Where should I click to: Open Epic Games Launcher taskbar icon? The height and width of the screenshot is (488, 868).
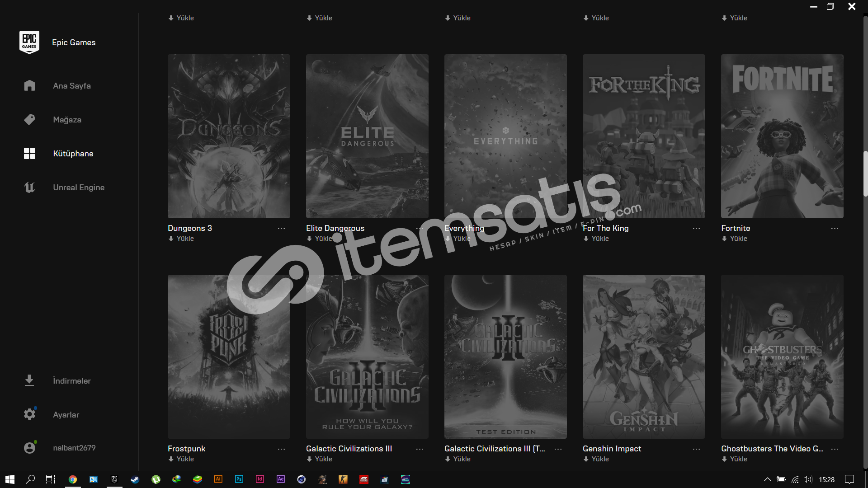click(114, 479)
